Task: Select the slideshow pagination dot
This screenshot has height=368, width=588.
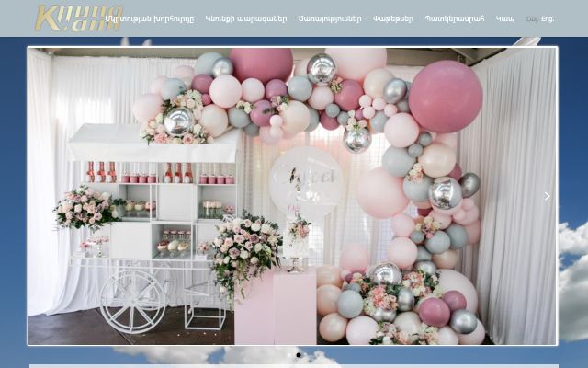Action: click(299, 355)
